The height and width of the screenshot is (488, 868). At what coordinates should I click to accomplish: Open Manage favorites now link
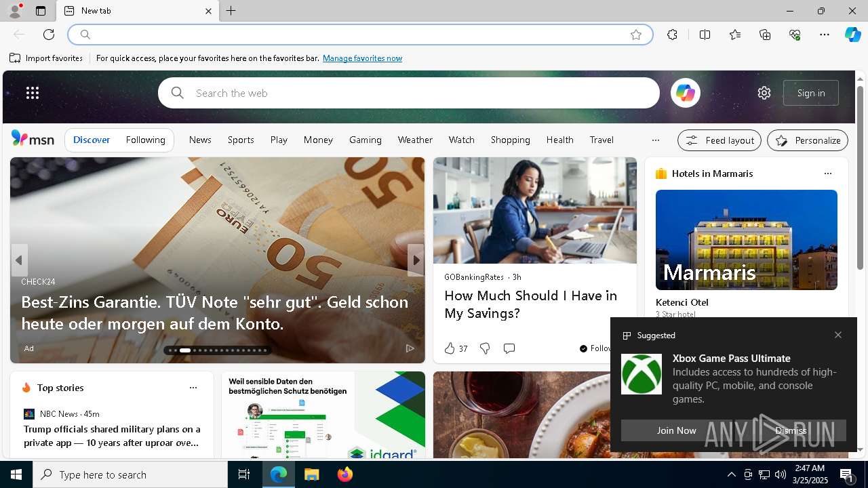[362, 58]
